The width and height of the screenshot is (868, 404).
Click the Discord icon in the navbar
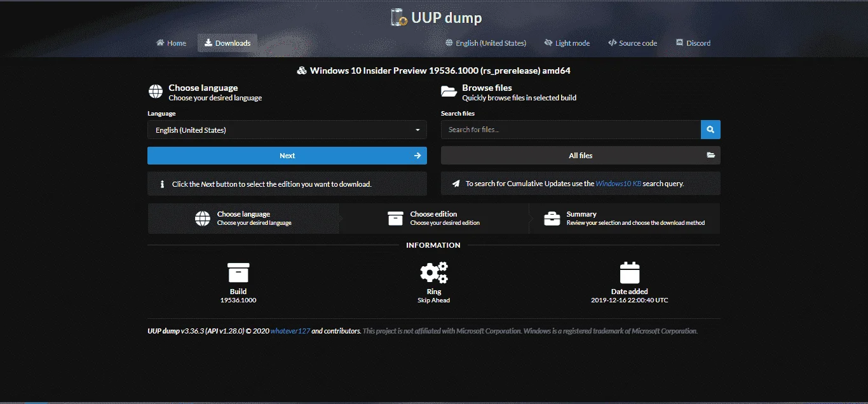point(679,43)
